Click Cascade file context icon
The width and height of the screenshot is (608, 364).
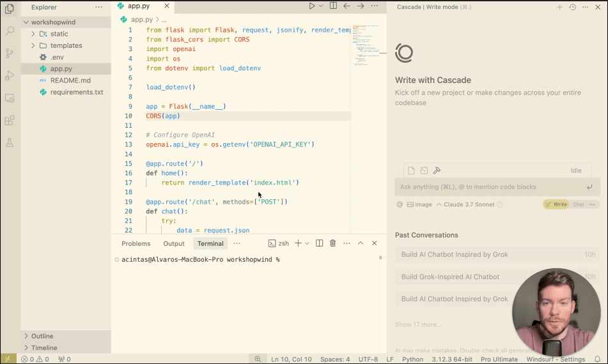(411, 171)
